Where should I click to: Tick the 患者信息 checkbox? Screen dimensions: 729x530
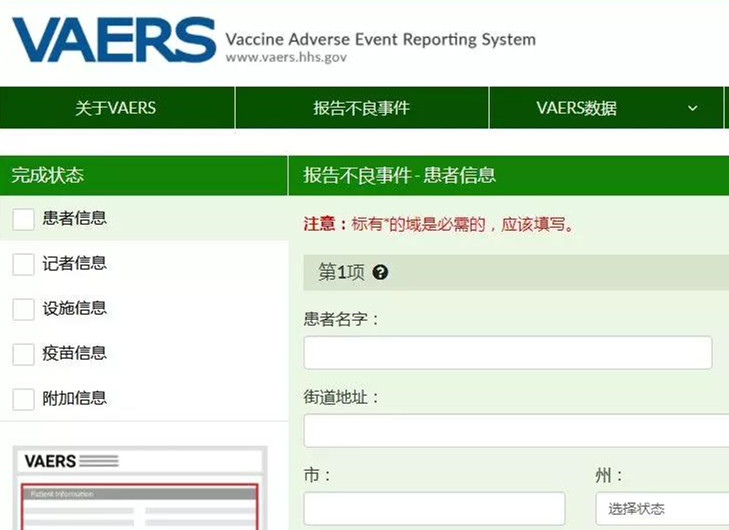[23, 219]
